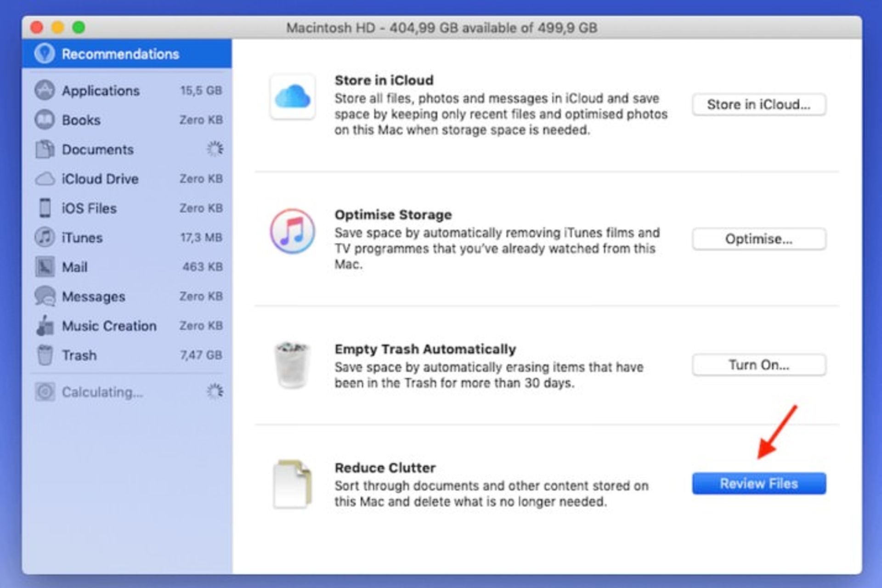Click the Calculating disk icon
This screenshot has height=588, width=882.
[45, 392]
